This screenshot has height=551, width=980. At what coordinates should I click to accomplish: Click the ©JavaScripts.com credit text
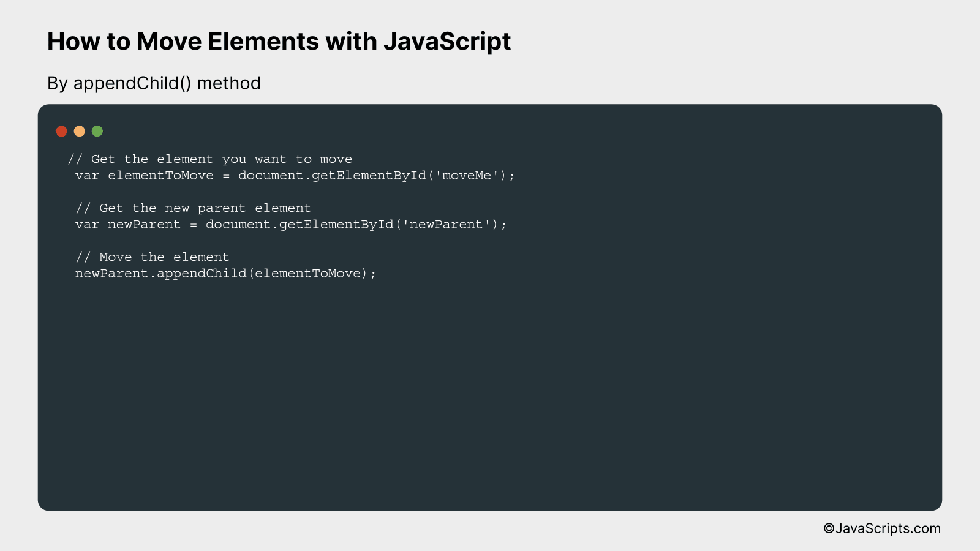[x=882, y=528]
